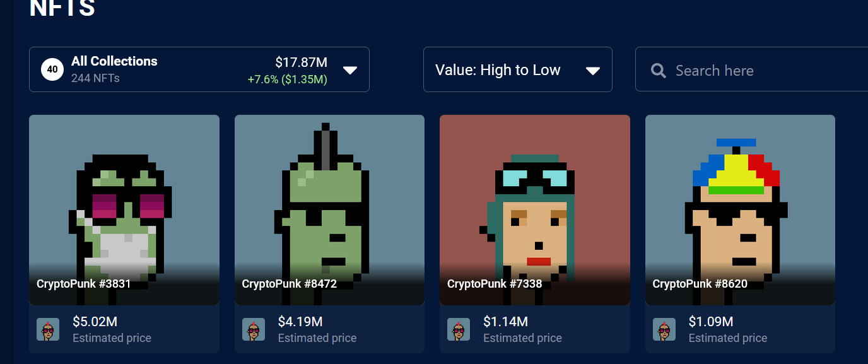Click the collection icon beside $5.02M
The image size is (868, 364).
[x=48, y=329]
